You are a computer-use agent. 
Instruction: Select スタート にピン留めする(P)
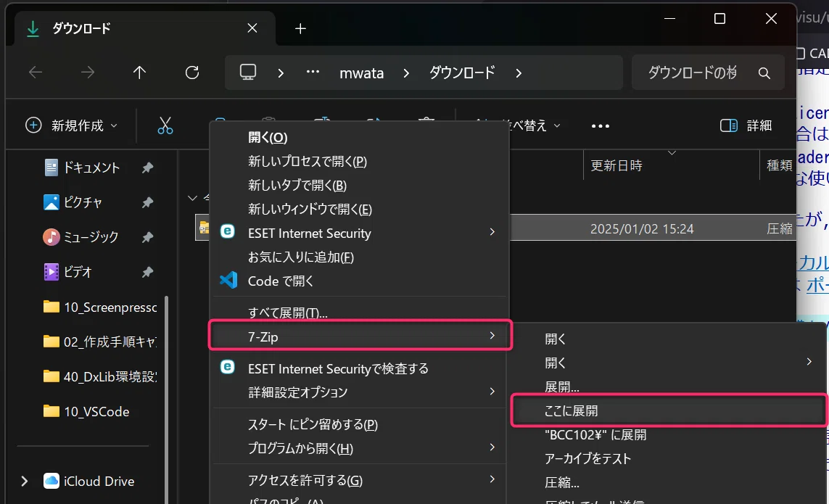[x=313, y=425]
